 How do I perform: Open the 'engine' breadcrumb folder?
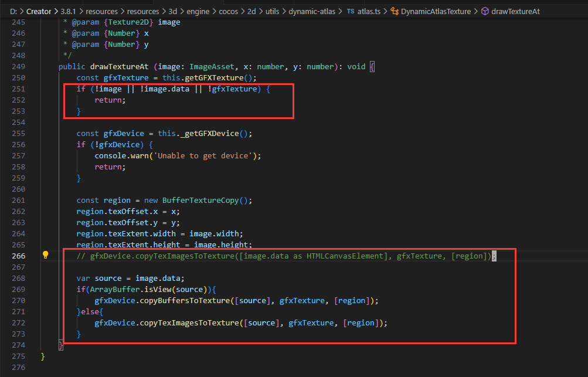coord(198,12)
